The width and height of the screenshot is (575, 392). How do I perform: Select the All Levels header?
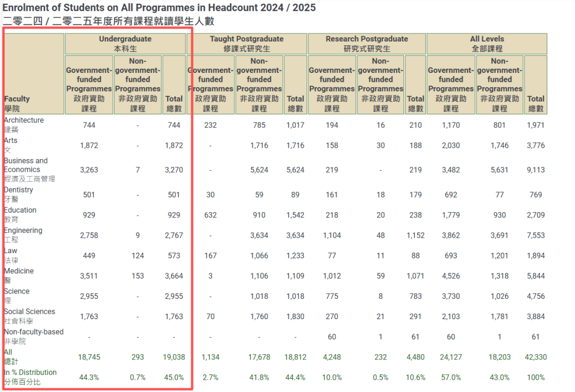(x=486, y=43)
